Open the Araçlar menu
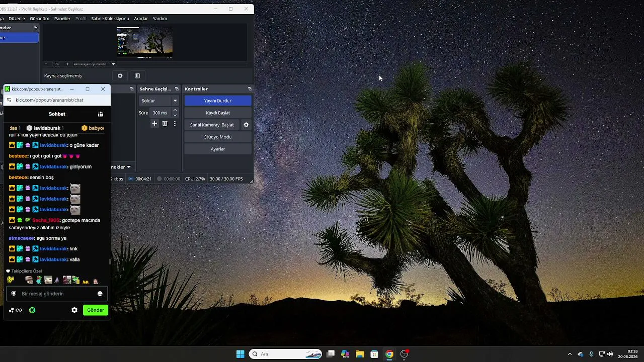644x362 pixels. 141,19
